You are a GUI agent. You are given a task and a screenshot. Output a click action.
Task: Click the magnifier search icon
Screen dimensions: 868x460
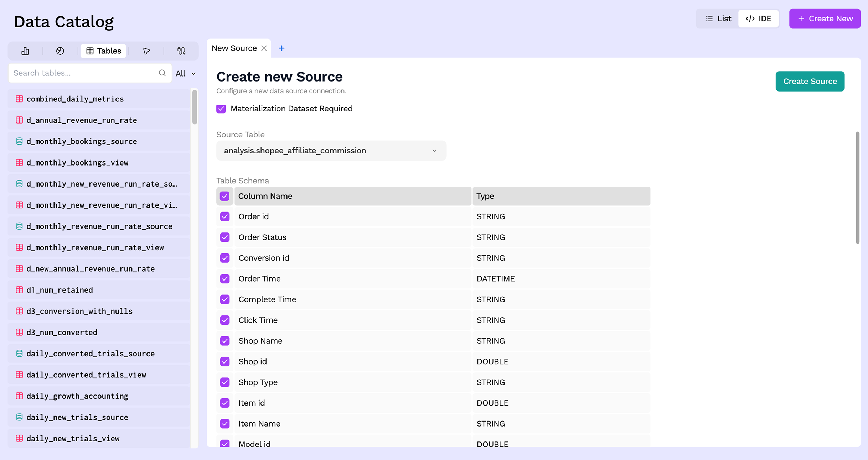click(x=162, y=73)
